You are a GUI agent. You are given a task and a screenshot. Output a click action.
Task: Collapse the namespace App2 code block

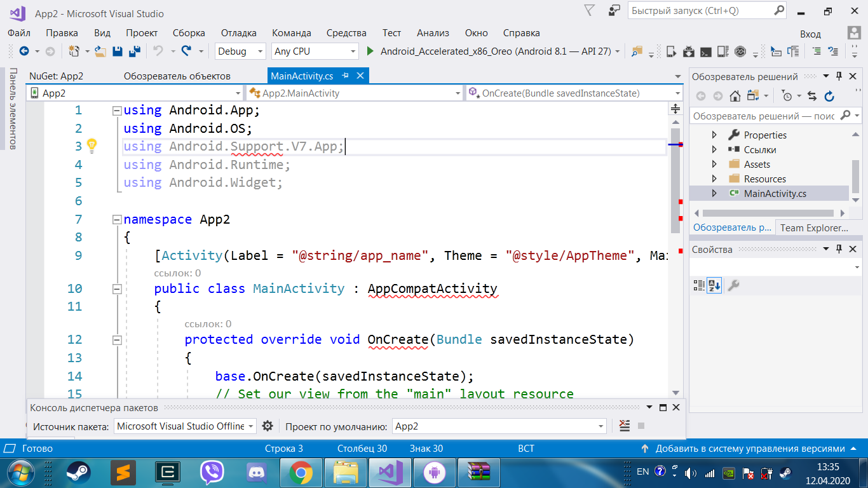tap(116, 220)
